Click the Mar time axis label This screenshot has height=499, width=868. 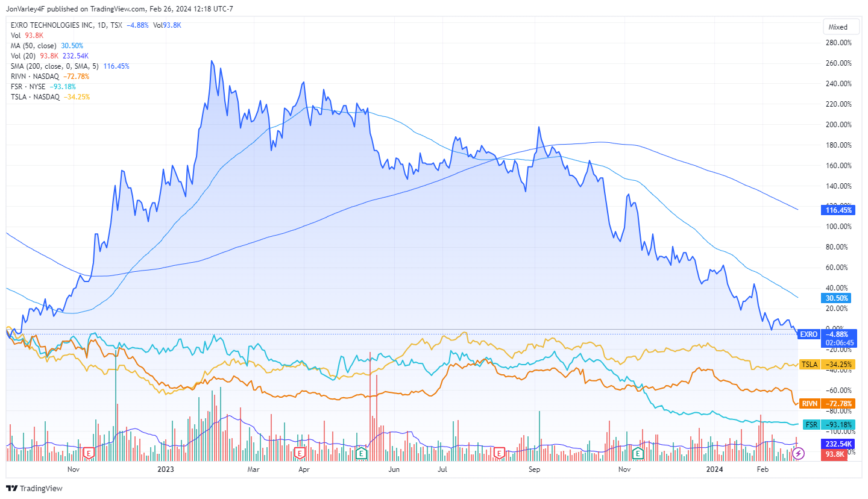(x=254, y=469)
